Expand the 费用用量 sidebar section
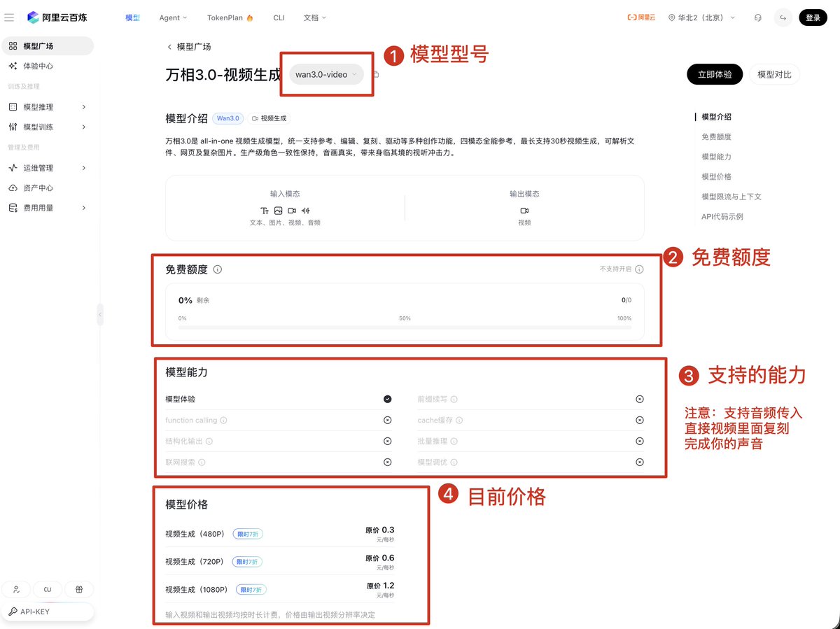840x629 pixels. [84, 208]
